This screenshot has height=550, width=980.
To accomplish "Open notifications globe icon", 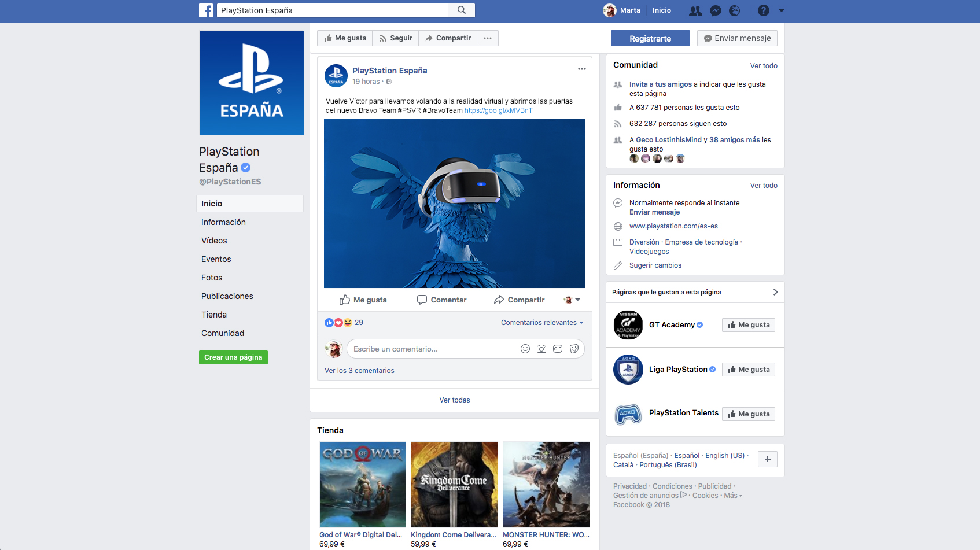I will (x=735, y=10).
